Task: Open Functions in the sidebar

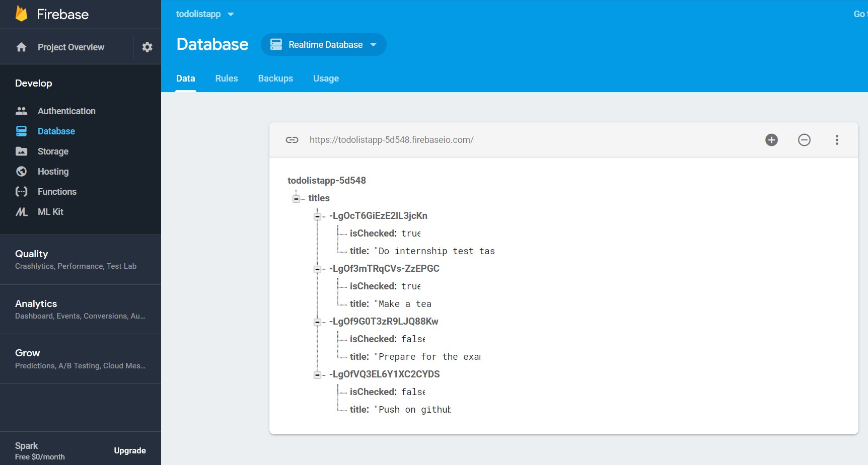Action: (x=57, y=191)
